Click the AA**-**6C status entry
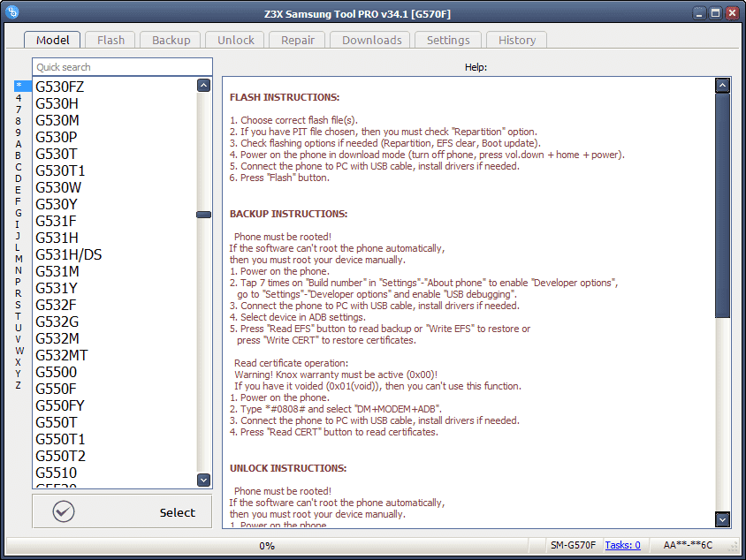 point(688,545)
